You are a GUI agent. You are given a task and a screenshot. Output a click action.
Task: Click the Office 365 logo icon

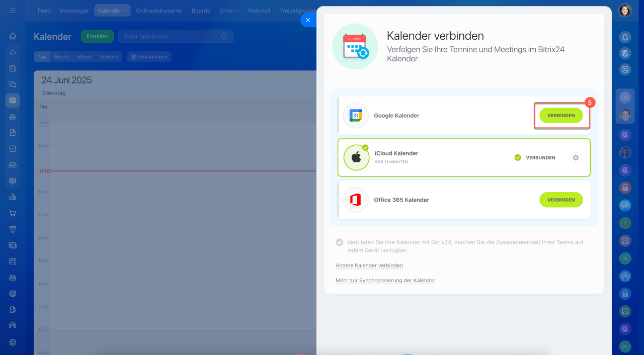pos(356,200)
